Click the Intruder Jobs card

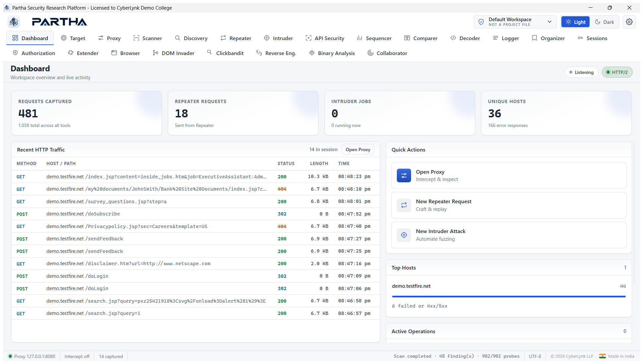pos(399,113)
